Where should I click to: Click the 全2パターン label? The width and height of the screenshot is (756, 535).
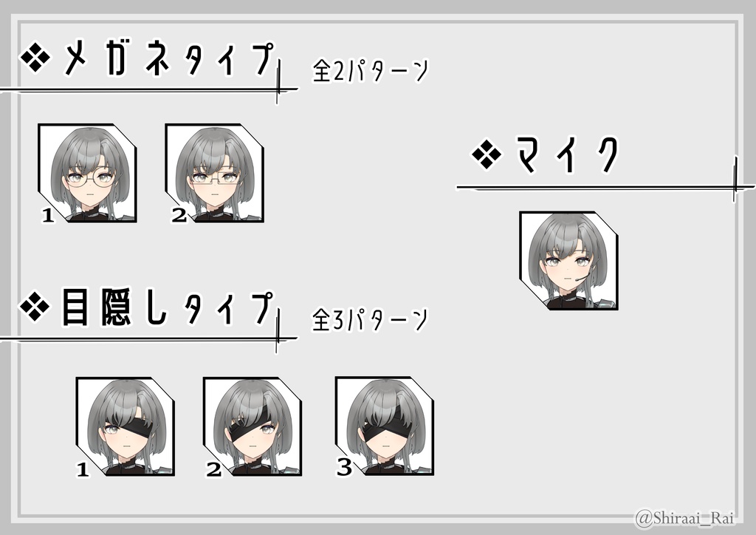pos(371,71)
